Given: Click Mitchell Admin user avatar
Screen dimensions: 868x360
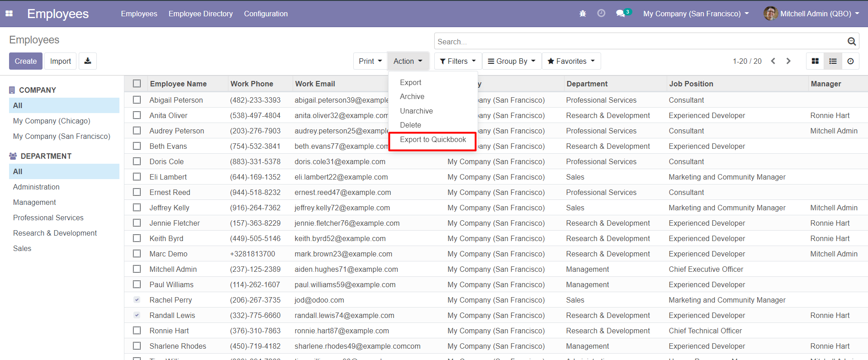Looking at the screenshot, I should (770, 14).
